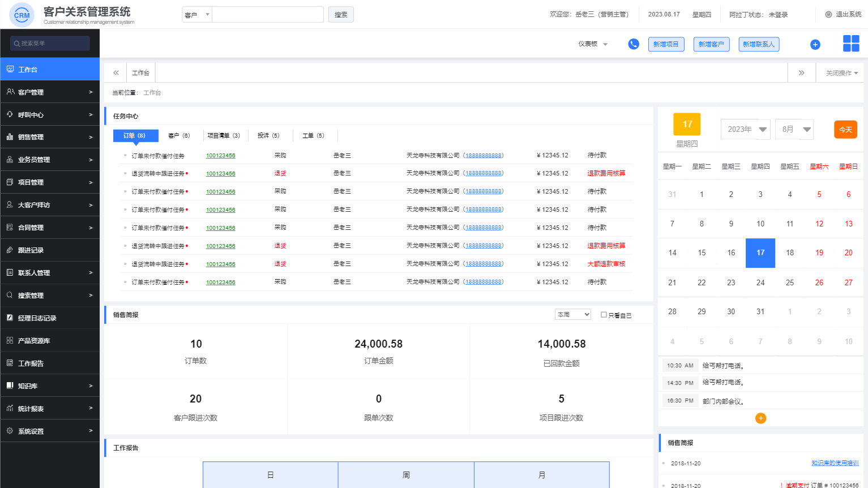Switch to the 日 report tab
This screenshot has width=868, height=488.
tap(271, 475)
